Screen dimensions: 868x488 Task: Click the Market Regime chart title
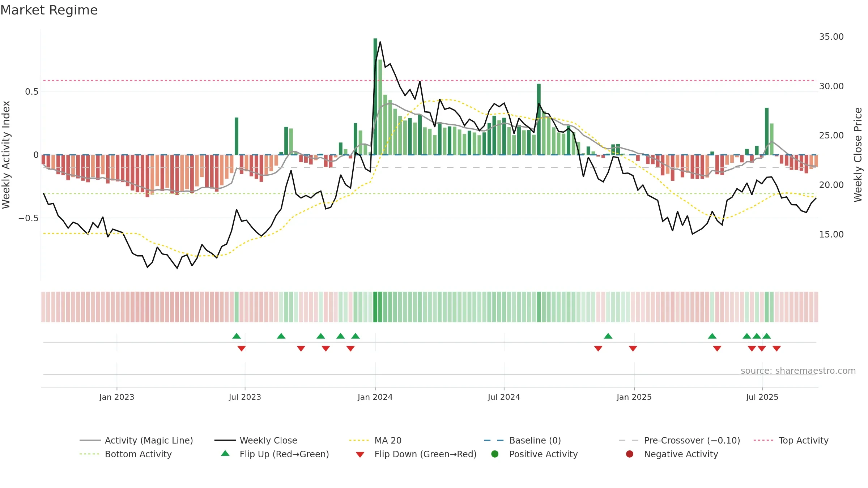point(49,10)
